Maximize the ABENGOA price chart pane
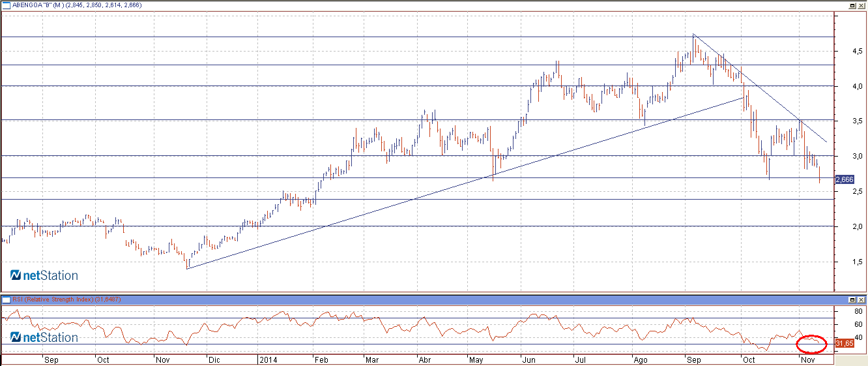Screen dimensions: 868x366 pos(852,5)
